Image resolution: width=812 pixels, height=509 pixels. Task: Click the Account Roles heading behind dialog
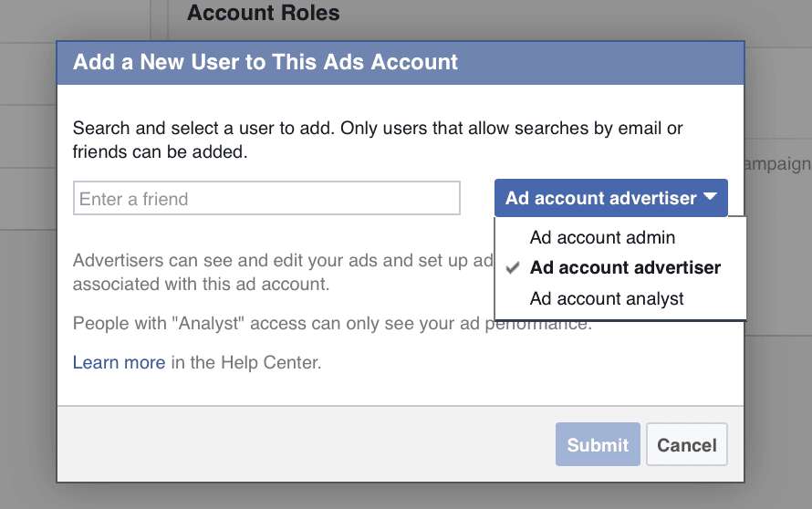263,13
